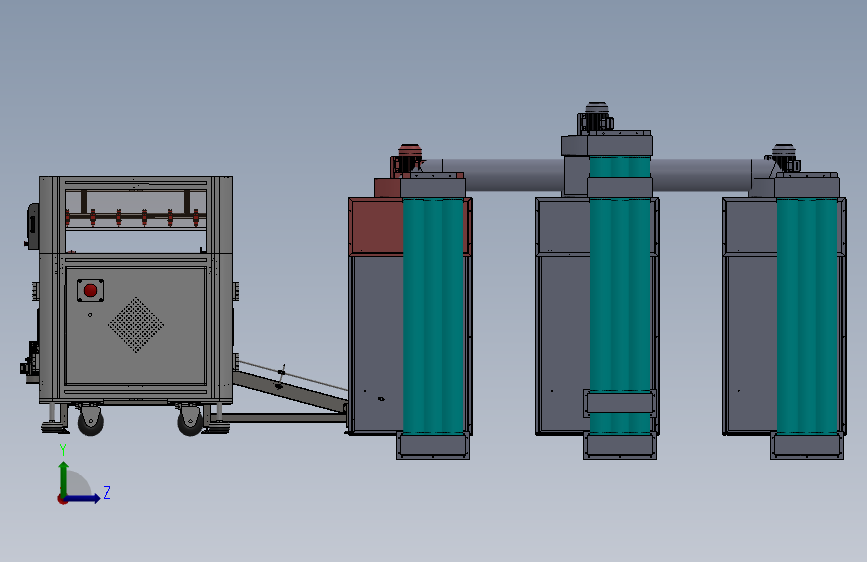The height and width of the screenshot is (562, 867).
Task: Select the dark red housing panel on first tower
Action: 376,226
